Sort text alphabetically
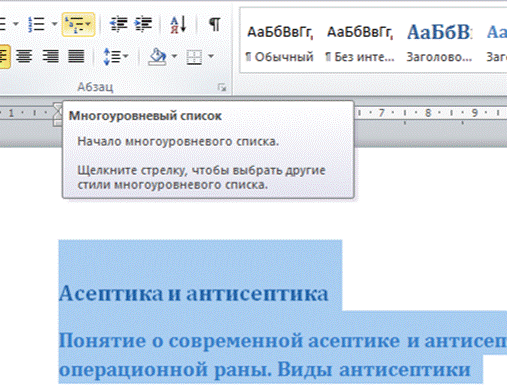Image resolution: width=507 pixels, height=388 pixels. click(178, 25)
